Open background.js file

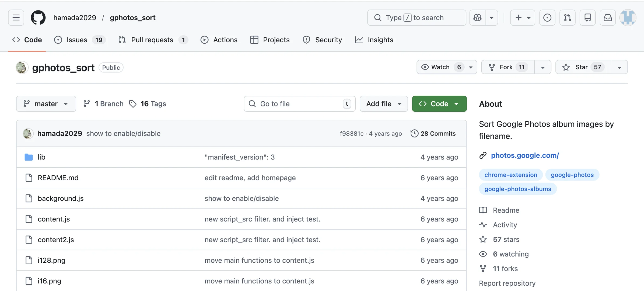pyautogui.click(x=61, y=199)
